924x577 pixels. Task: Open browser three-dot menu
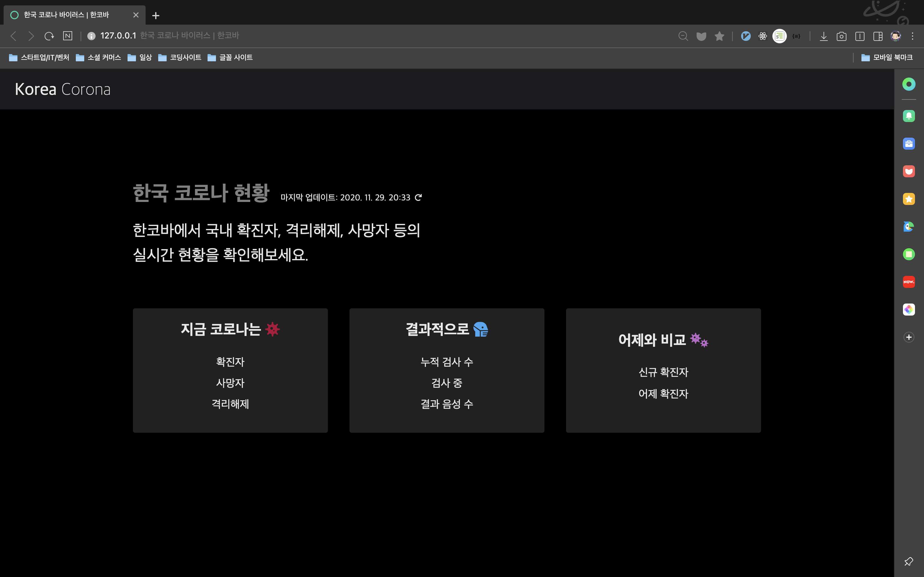tap(913, 36)
